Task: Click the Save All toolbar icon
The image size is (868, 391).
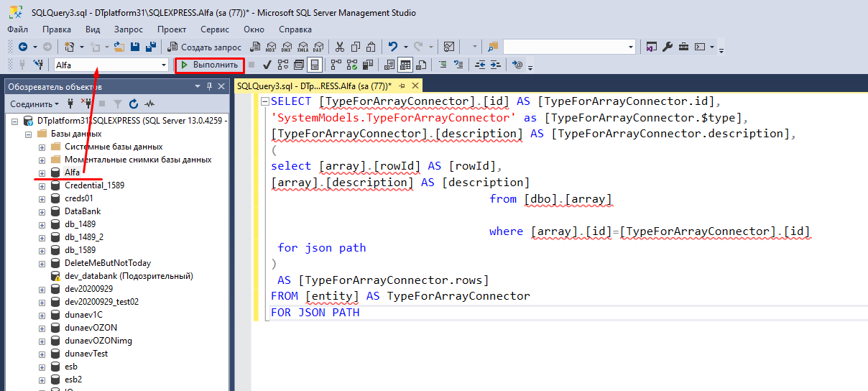Action: coord(150,47)
